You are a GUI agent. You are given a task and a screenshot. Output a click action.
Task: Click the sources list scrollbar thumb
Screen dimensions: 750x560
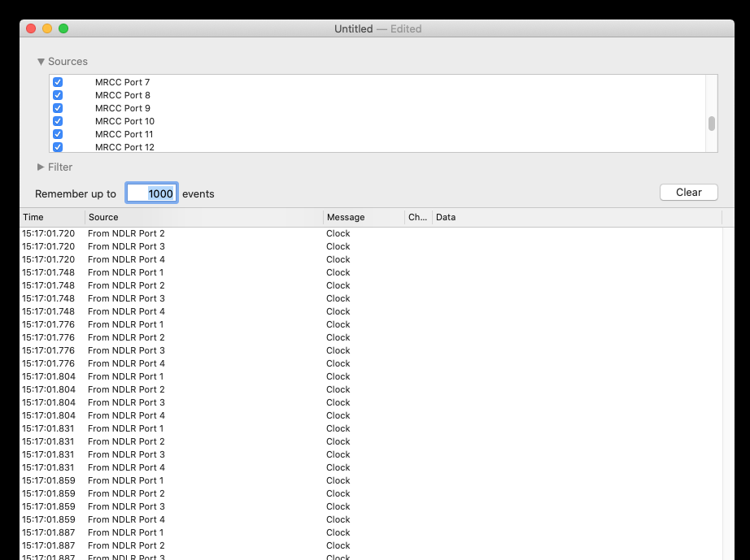coord(711,124)
